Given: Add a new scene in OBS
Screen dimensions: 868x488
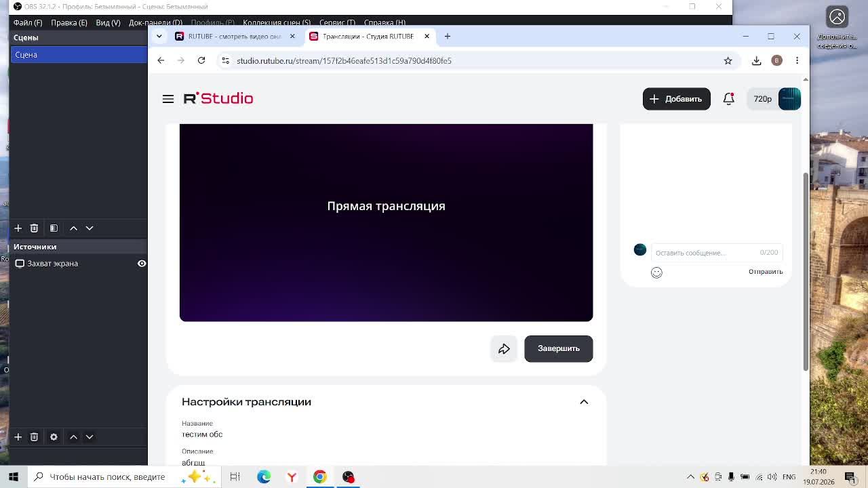Looking at the screenshot, I should click(x=18, y=228).
